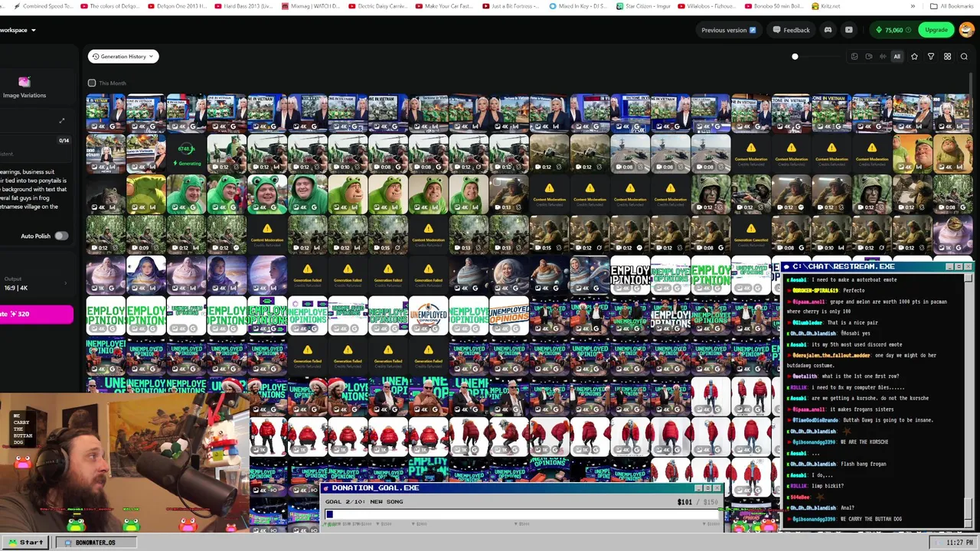Open the Discord icon in top bar
This screenshot has height=551, width=980.
(x=828, y=30)
